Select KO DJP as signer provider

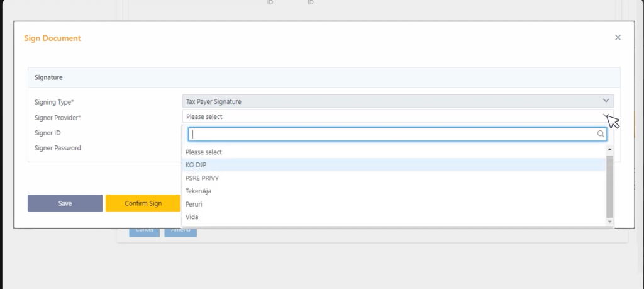click(x=196, y=165)
